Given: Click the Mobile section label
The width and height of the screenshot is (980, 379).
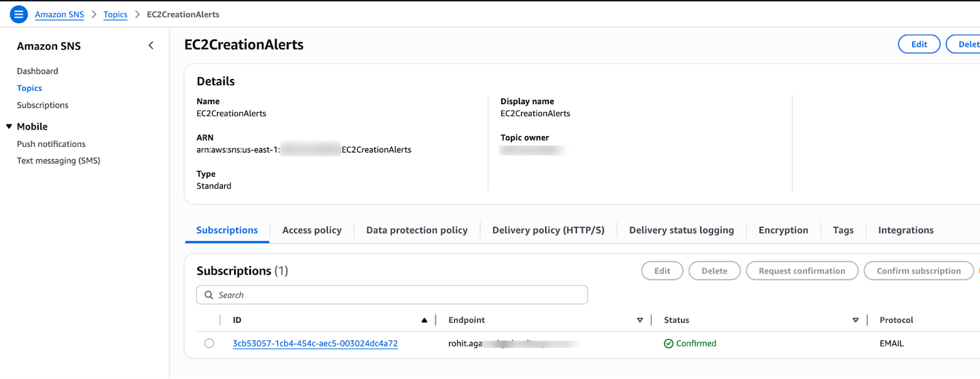Looking at the screenshot, I should [32, 127].
